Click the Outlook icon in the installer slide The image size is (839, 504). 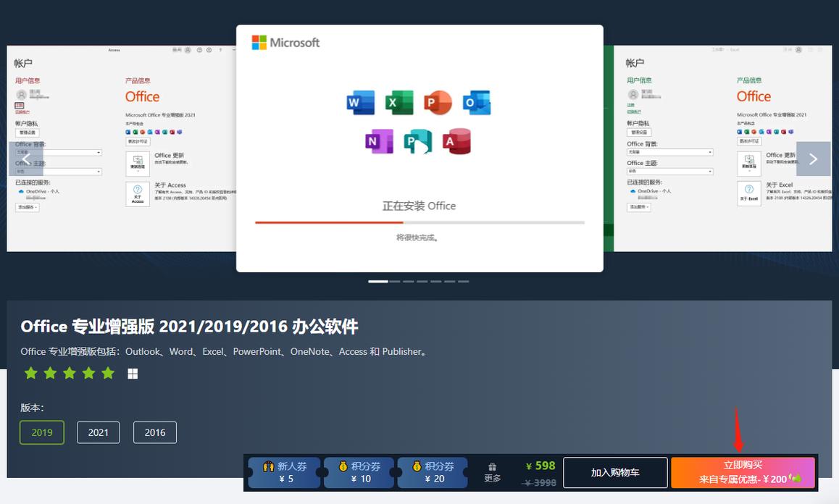[477, 102]
